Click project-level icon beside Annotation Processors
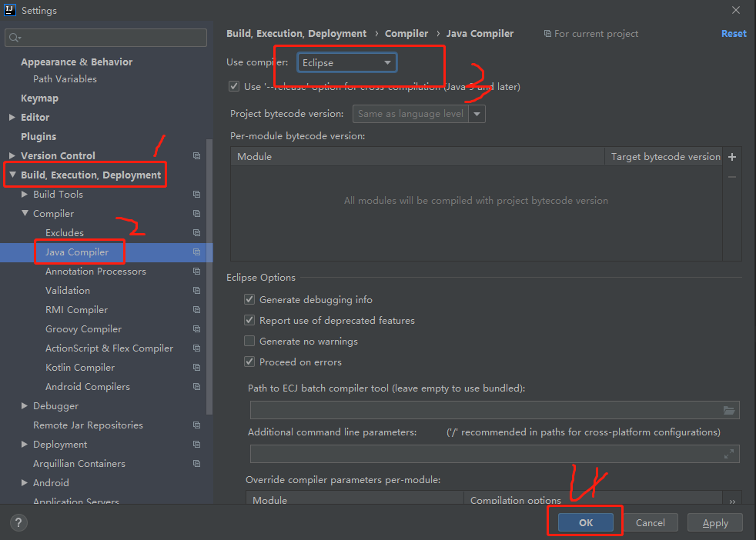 (197, 272)
